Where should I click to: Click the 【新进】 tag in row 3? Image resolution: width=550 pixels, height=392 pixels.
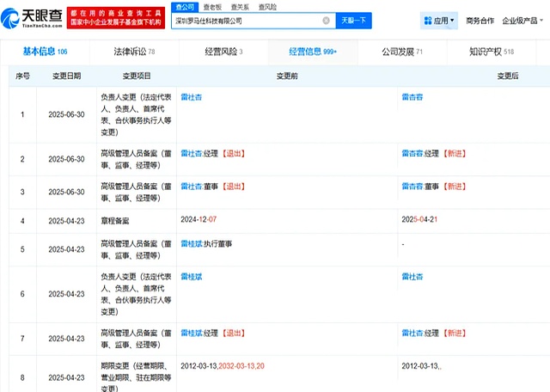[455, 187]
